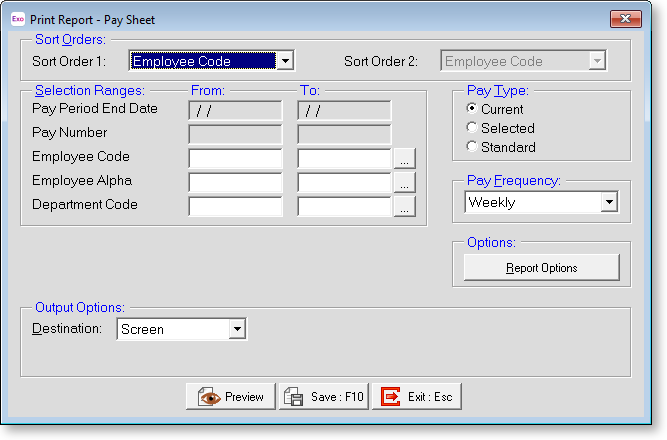Image resolution: width=667 pixels, height=440 pixels.
Task: Close the Print Report window
Action: tap(626, 19)
